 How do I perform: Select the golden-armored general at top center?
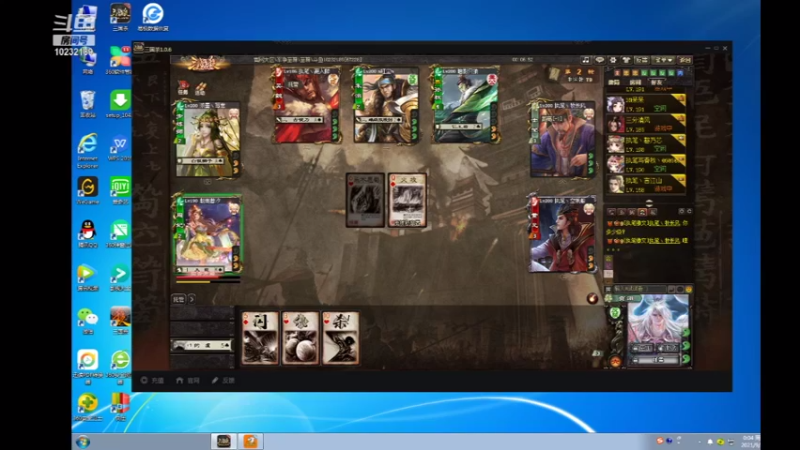pyautogui.click(x=386, y=105)
